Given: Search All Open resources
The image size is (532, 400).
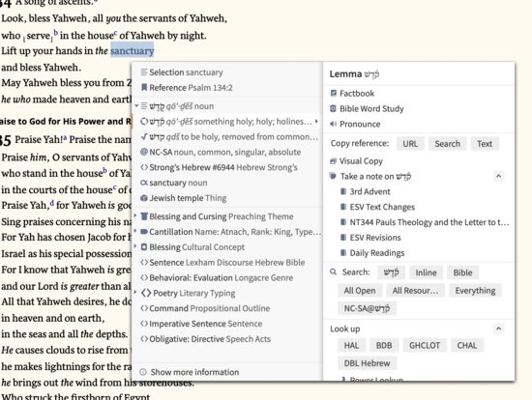Looking at the screenshot, I should (360, 291).
